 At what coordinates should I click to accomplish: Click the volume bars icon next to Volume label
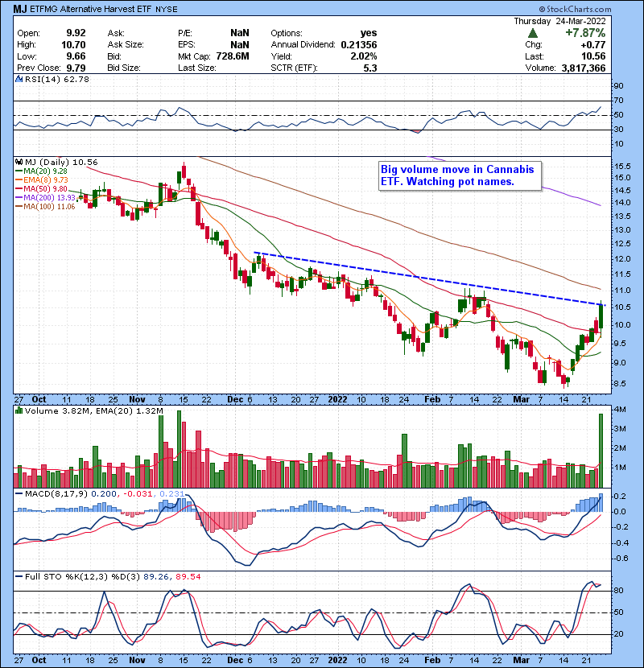[19, 410]
